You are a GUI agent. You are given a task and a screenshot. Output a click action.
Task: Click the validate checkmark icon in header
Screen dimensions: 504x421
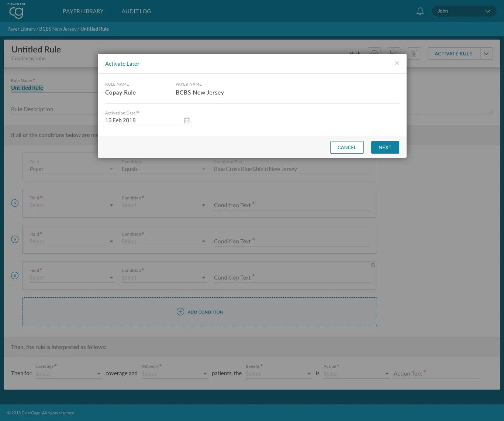point(374,51)
